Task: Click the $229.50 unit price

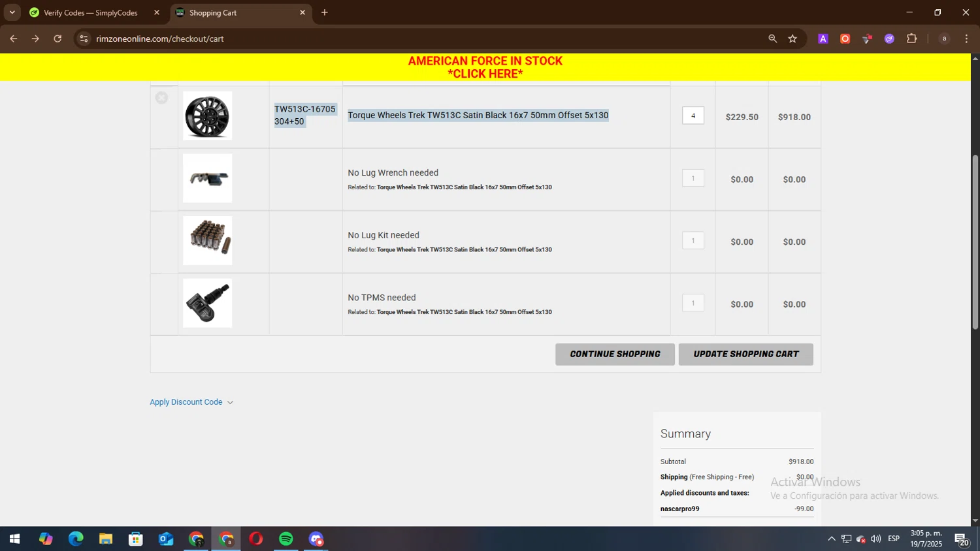Action: point(742,117)
